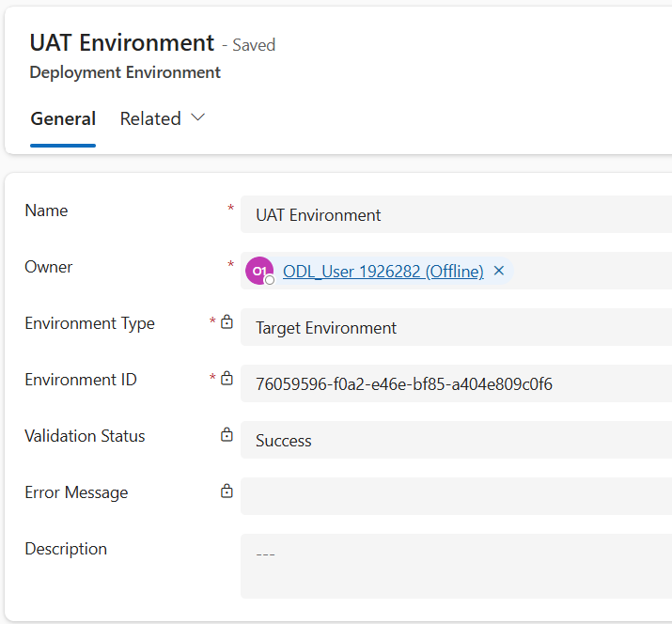The width and height of the screenshot is (672, 624).
Task: Open the ODL_User 1926282 owner link
Action: tap(383, 272)
